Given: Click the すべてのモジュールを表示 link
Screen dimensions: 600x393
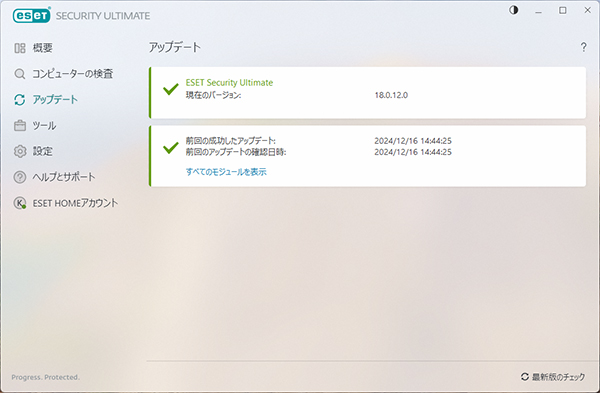Looking at the screenshot, I should pyautogui.click(x=226, y=172).
